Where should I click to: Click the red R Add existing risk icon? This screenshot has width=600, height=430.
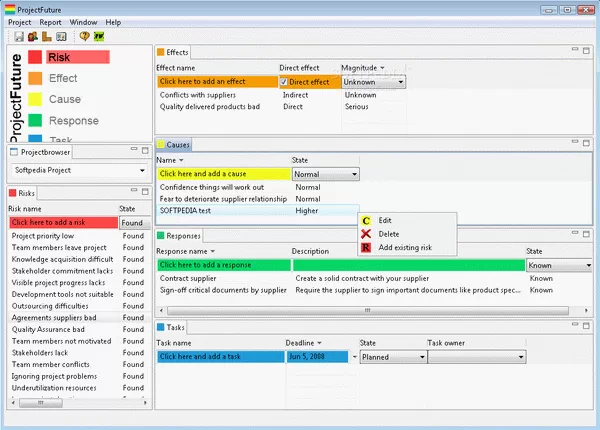tap(366, 247)
